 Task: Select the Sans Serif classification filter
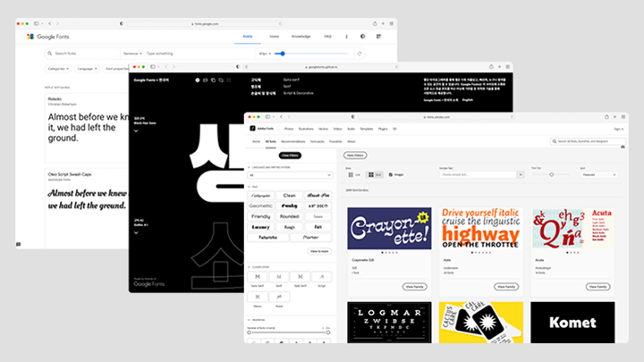(258, 277)
